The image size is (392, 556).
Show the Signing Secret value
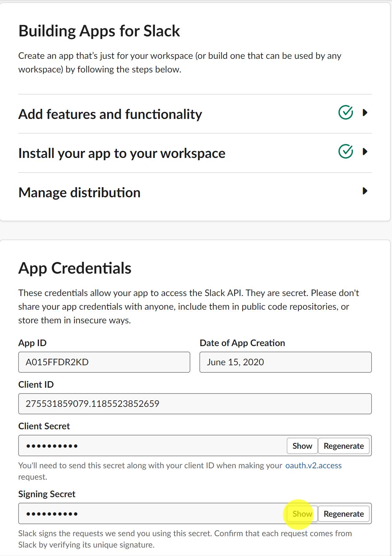[x=302, y=514]
